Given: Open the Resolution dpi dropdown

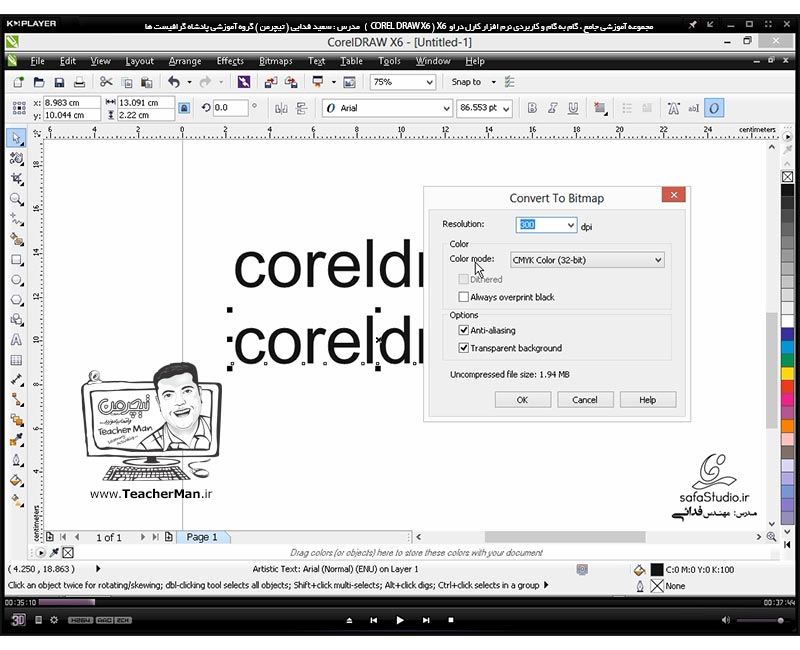Looking at the screenshot, I should tap(570, 225).
